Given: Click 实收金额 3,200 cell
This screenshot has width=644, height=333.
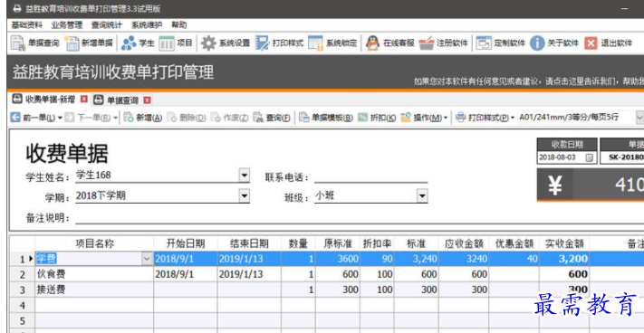Looking at the screenshot, I should click(564, 259).
